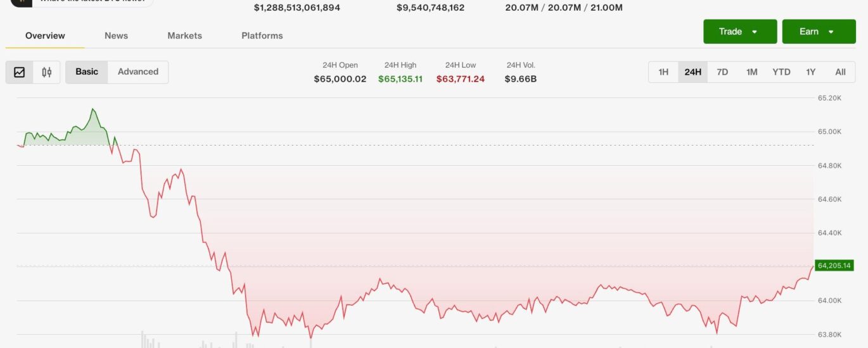
Task: Set chart range to 1Y
Action: click(810, 72)
